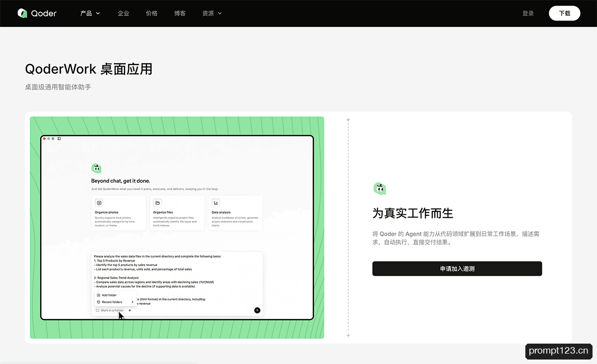Viewport: 597px width, 364px height.
Task: Click the green app preview image
Action: (x=177, y=228)
